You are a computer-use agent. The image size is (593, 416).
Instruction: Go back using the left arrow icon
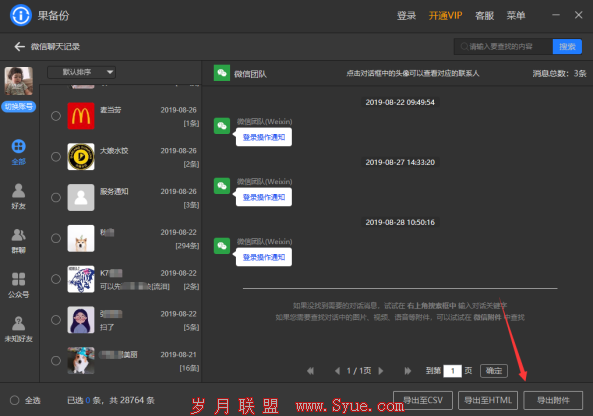coord(20,47)
